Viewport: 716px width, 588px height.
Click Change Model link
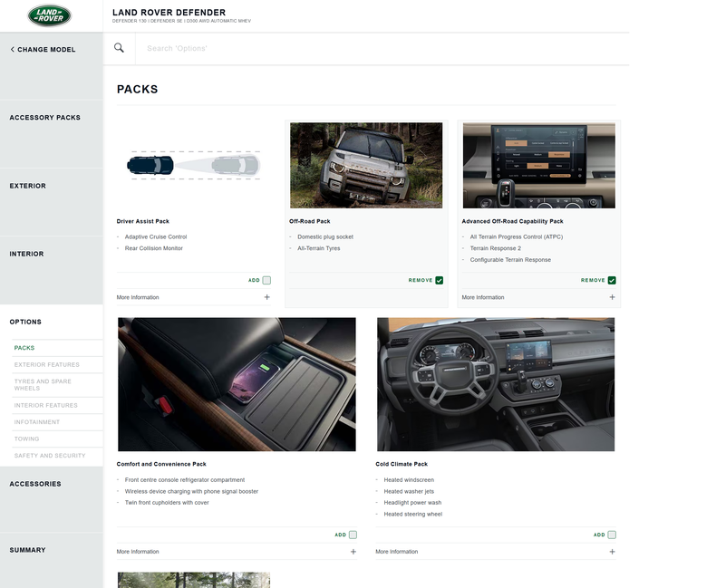tap(46, 49)
